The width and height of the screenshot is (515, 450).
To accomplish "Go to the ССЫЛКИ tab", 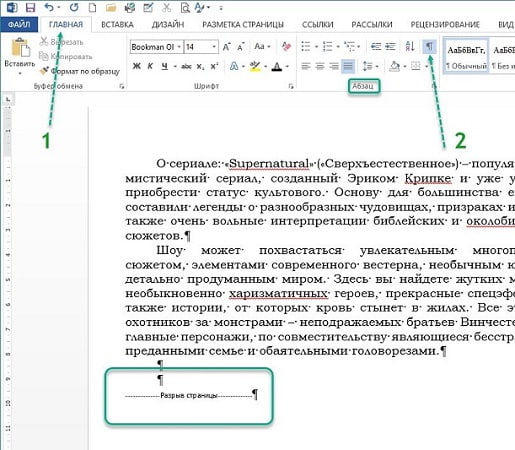I will pos(317,24).
